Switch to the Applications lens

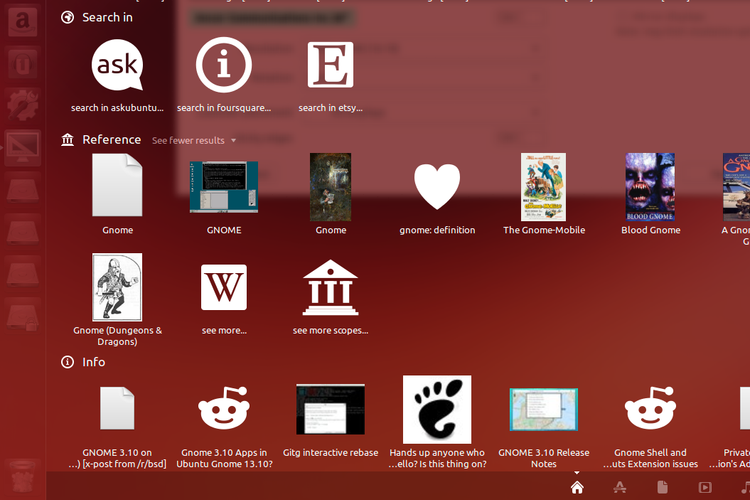click(x=620, y=487)
